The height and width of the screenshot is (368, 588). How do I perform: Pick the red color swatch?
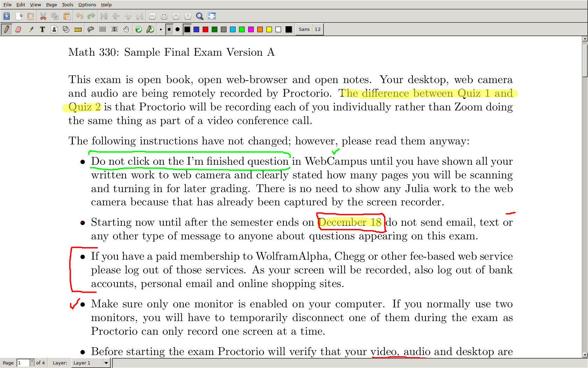(x=205, y=29)
